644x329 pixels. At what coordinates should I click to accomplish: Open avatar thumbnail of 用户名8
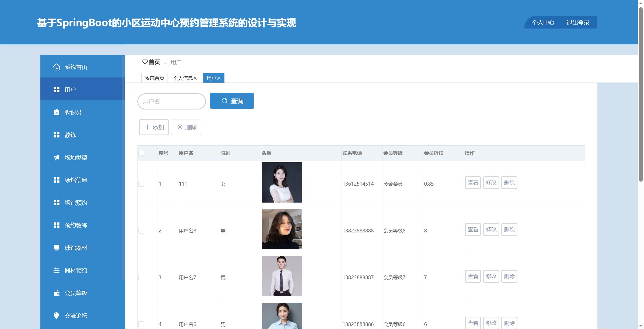pyautogui.click(x=282, y=229)
